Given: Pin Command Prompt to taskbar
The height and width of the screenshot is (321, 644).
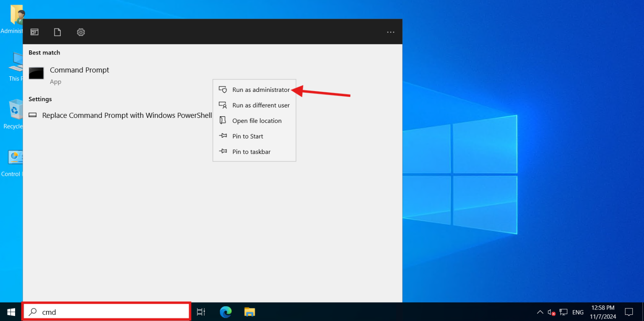Looking at the screenshot, I should (x=252, y=151).
